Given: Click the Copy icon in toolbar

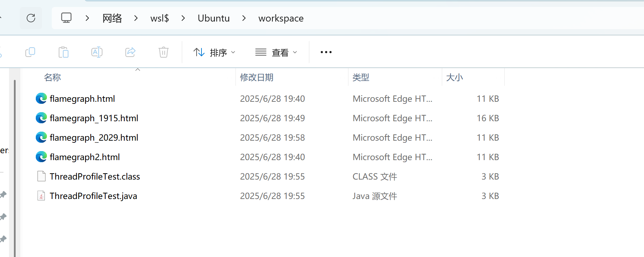Looking at the screenshot, I should pyautogui.click(x=30, y=52).
